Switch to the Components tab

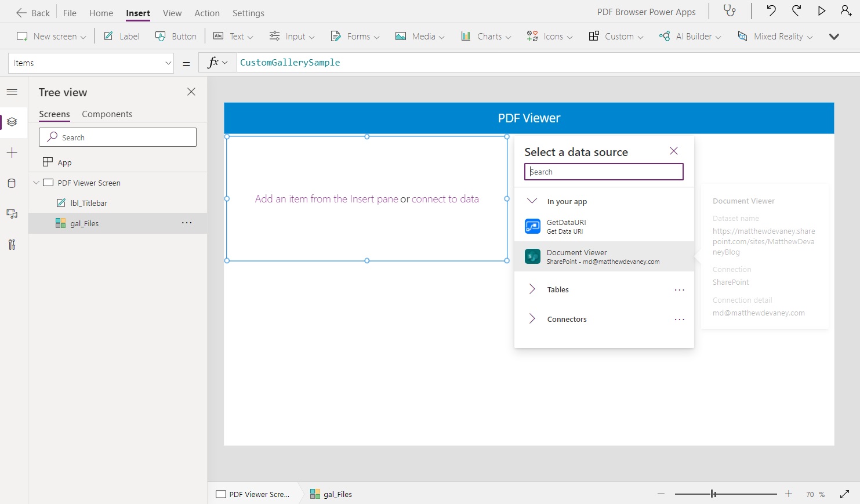[x=107, y=114]
